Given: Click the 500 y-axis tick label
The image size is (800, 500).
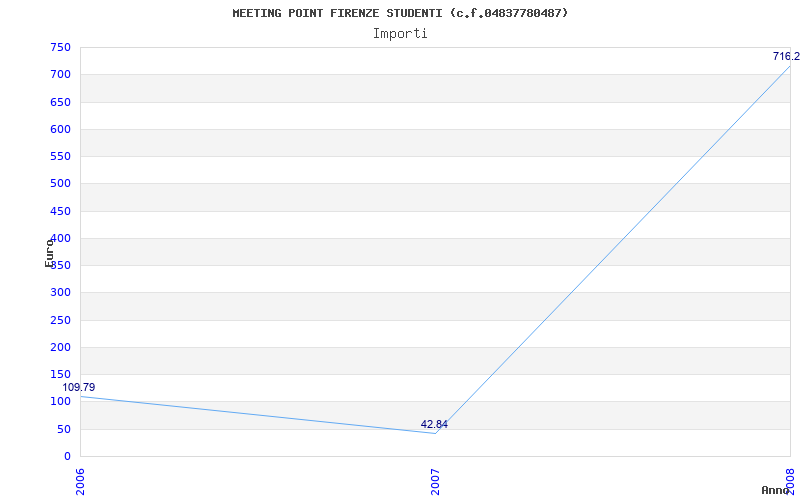Looking at the screenshot, I should pos(60,184).
